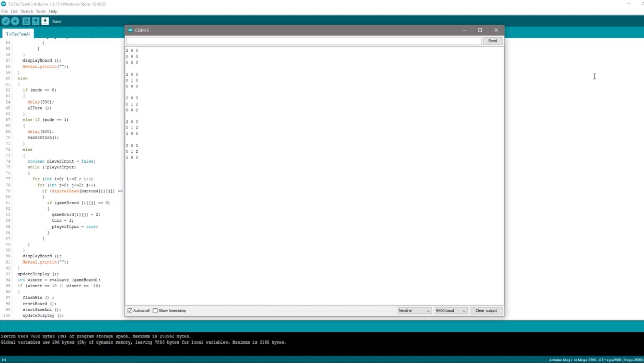Select the TicTacToeAI sketch tab

(x=18, y=34)
